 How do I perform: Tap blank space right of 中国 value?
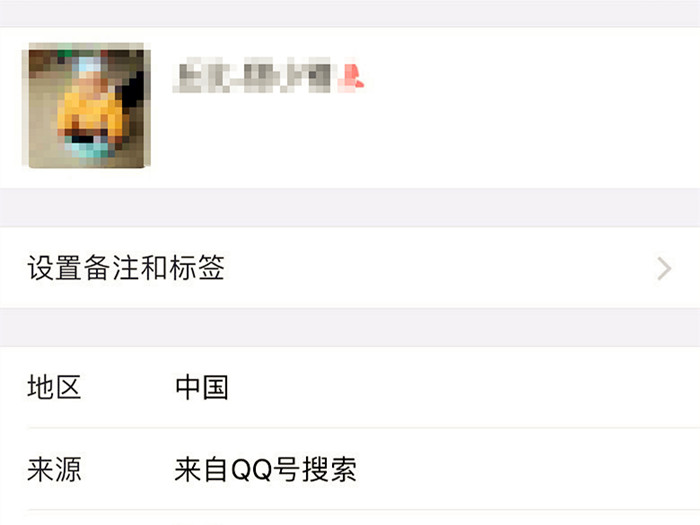[x=464, y=387]
